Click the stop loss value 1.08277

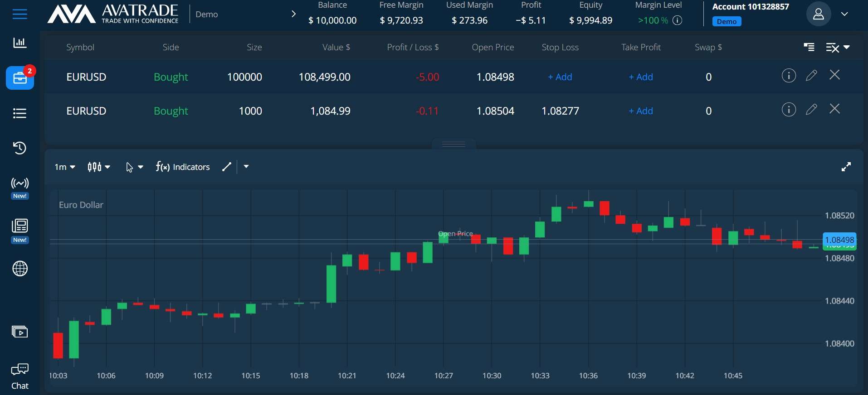click(560, 111)
